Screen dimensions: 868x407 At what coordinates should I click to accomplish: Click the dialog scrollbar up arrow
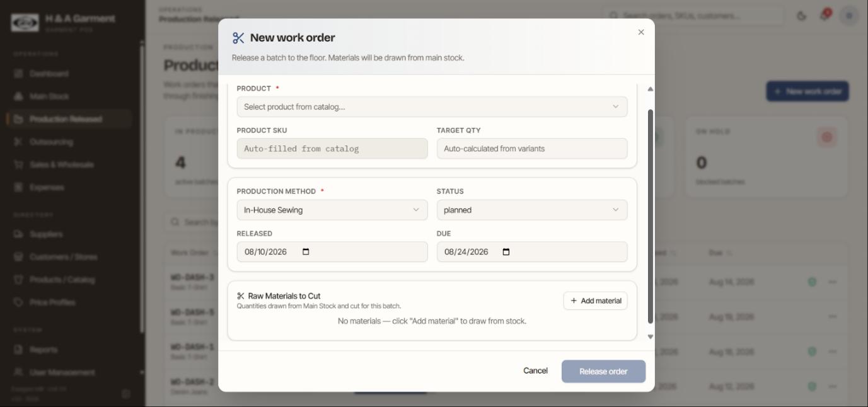[651, 89]
